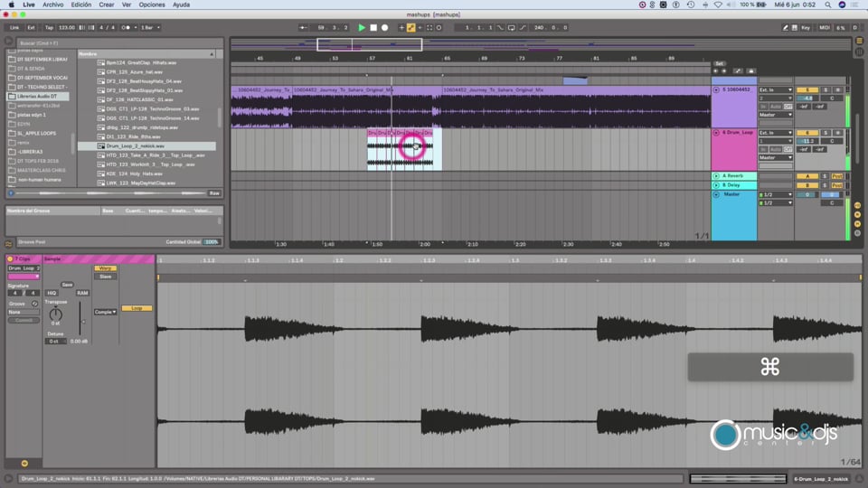Click the Session Record circle in transport
Screen dimensions: 868x488
point(439,28)
